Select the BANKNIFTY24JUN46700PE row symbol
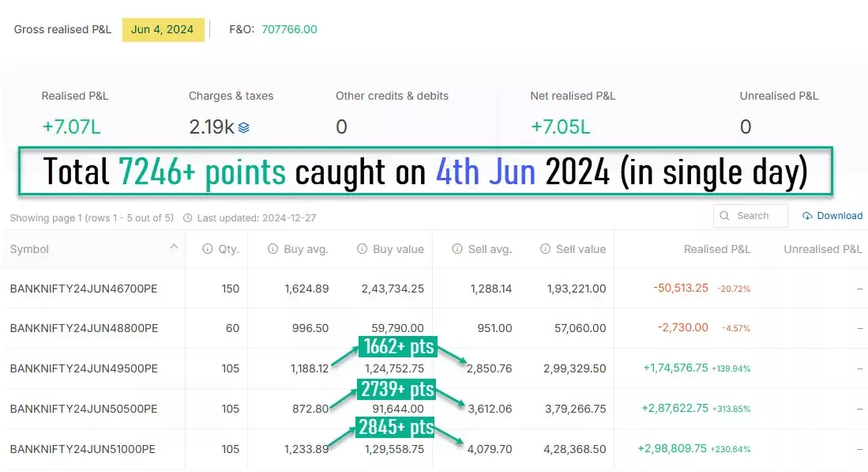Image resolution: width=868 pixels, height=472 pixels. (84, 289)
